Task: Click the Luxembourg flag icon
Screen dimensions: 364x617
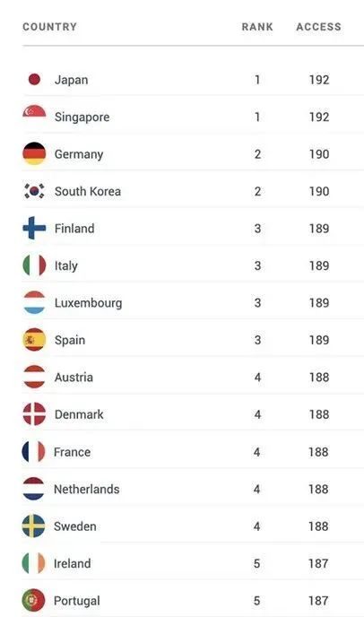Action: (34, 302)
